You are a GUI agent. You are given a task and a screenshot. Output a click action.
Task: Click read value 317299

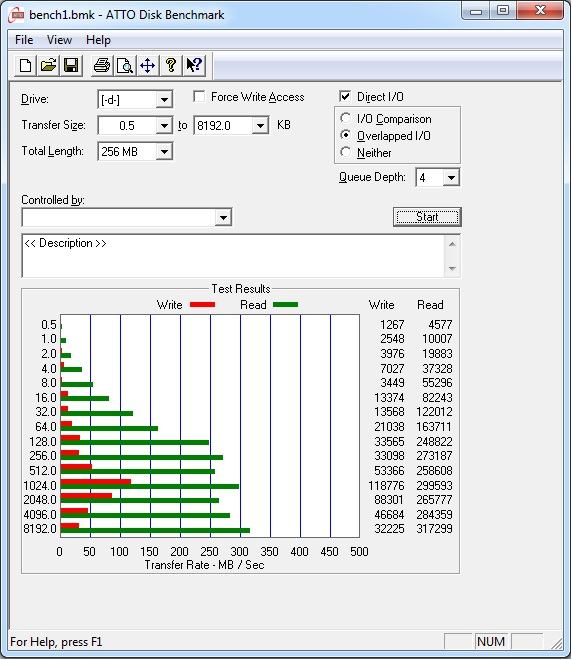(x=434, y=529)
